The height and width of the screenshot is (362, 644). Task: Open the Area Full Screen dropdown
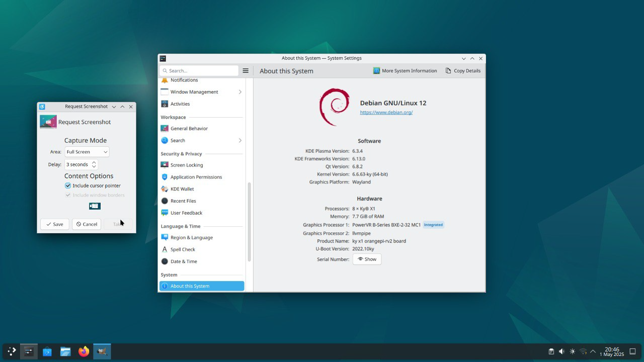(87, 152)
